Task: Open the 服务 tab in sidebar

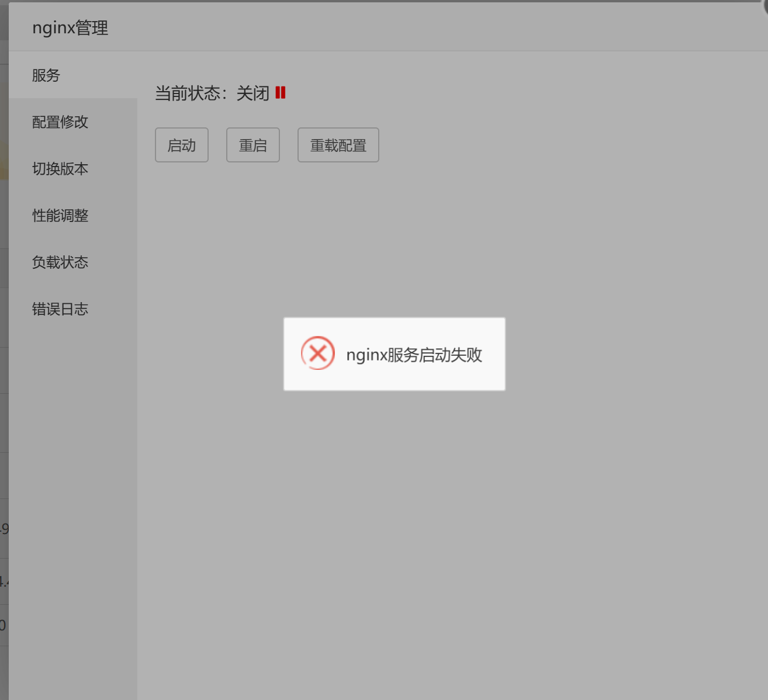Action: tap(73, 75)
